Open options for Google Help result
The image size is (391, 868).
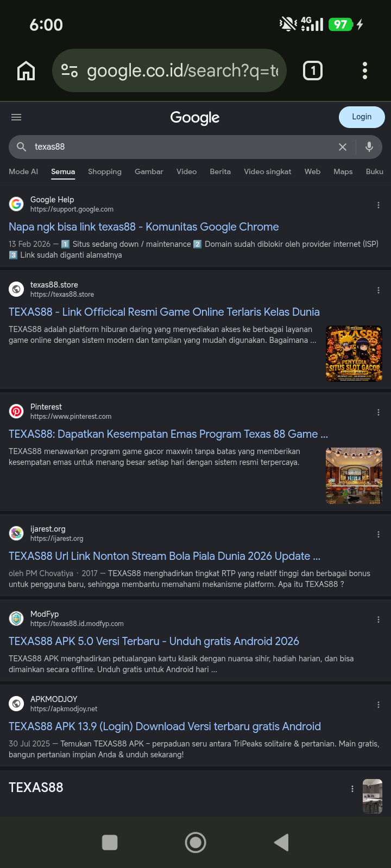pos(379,205)
